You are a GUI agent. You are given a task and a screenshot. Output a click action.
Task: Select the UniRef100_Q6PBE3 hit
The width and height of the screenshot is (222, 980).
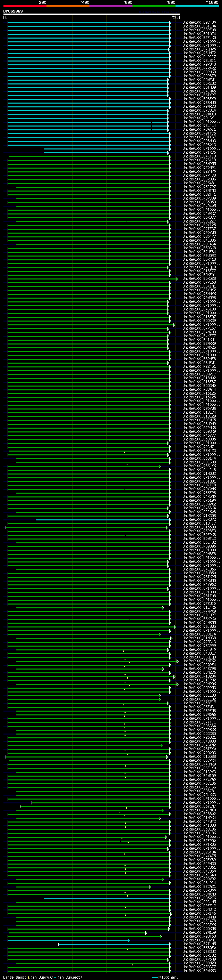click(199, 531)
